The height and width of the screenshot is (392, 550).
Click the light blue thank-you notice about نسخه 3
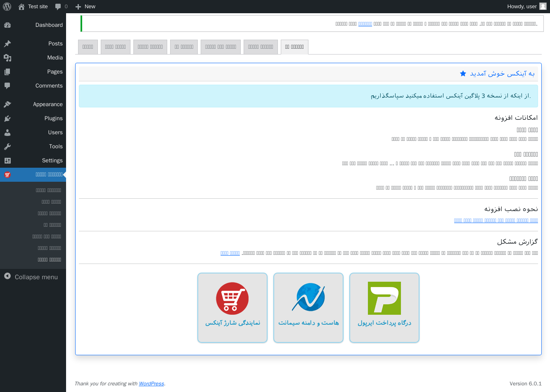(308, 96)
